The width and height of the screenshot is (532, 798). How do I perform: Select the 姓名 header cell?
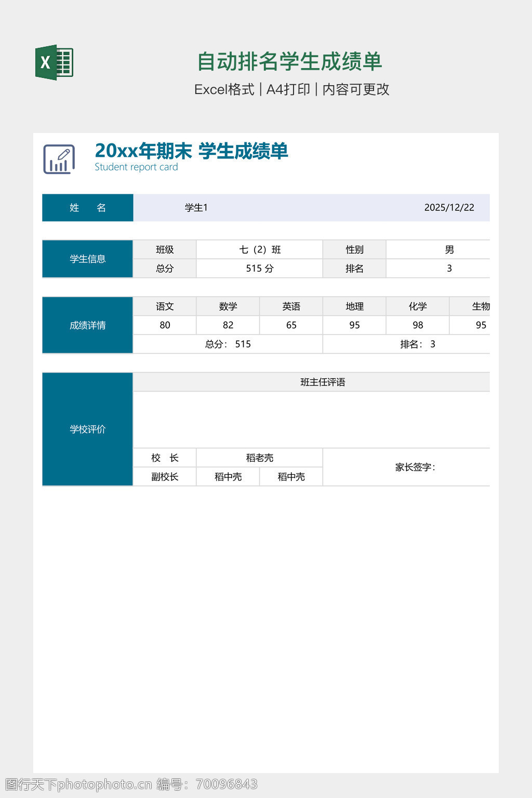point(88,208)
